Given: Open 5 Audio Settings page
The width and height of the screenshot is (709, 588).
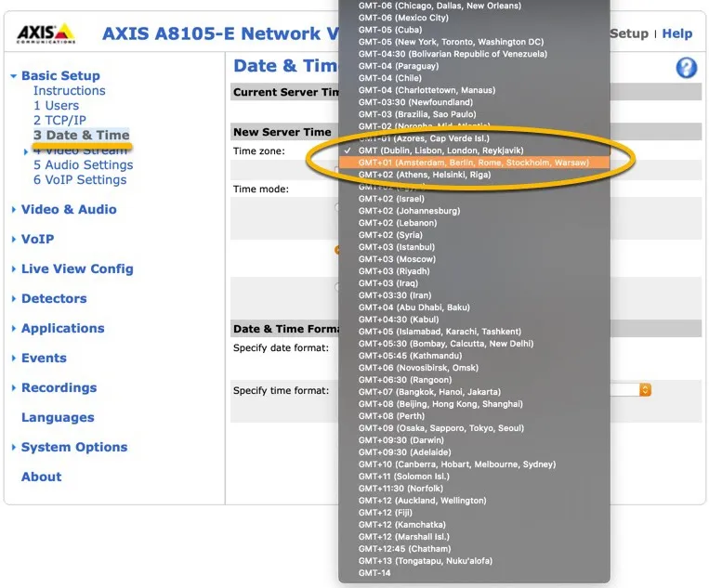Looking at the screenshot, I should [x=84, y=165].
